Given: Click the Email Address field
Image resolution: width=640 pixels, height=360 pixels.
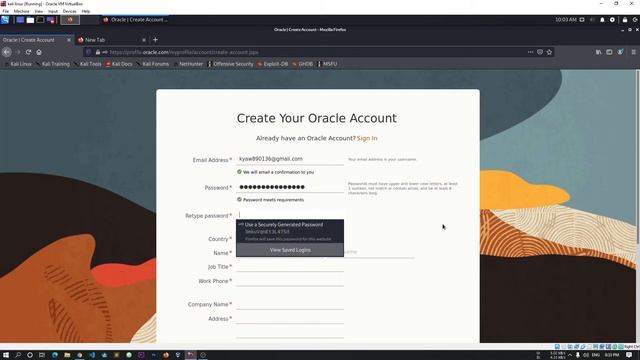Looking at the screenshot, I should 290,159.
